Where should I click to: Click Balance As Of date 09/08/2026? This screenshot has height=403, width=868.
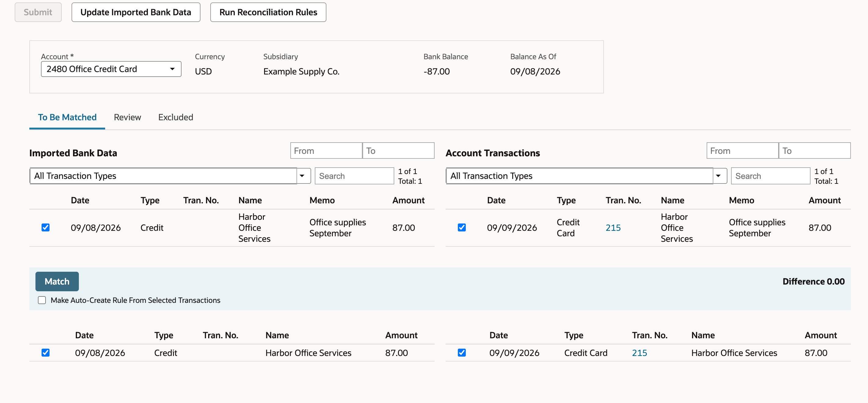[535, 71]
